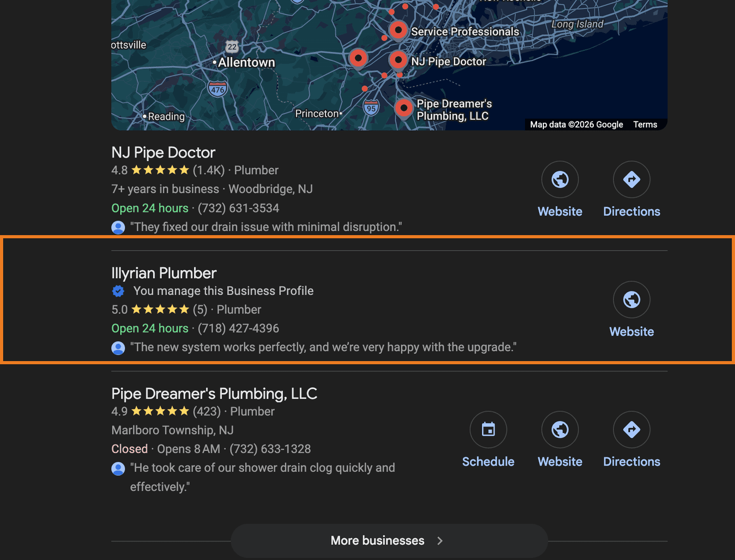
Task: Click 'Open 24 hours' under Illyrian Plumber
Action: coord(150,329)
